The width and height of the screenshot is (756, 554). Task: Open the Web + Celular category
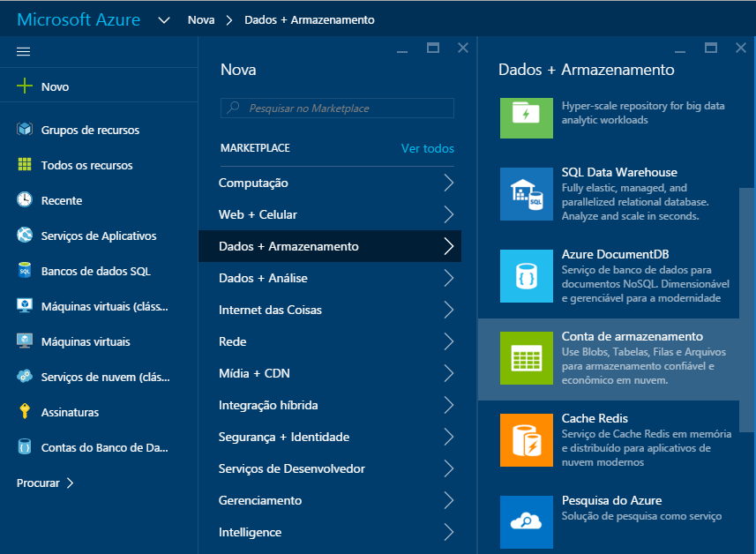[x=258, y=214]
